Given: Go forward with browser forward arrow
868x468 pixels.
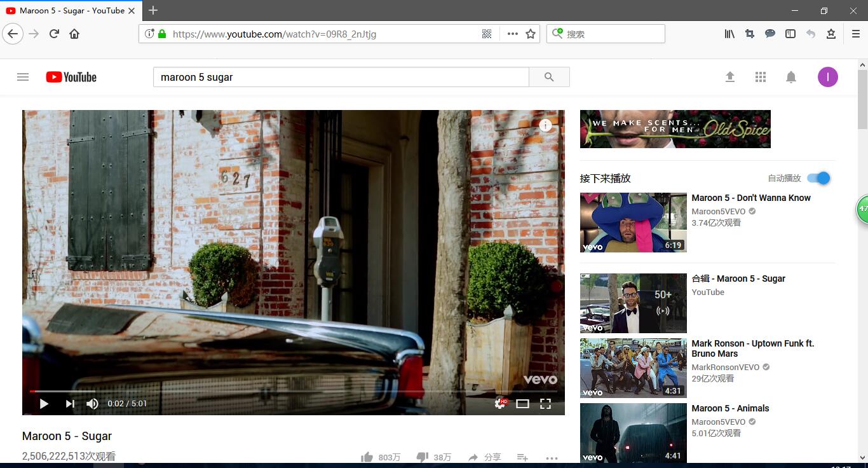Looking at the screenshot, I should click(34, 34).
